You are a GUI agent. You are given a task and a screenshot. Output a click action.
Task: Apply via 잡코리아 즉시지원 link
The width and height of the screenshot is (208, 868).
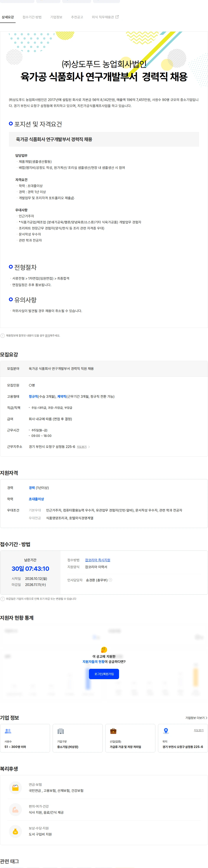(x=97, y=560)
